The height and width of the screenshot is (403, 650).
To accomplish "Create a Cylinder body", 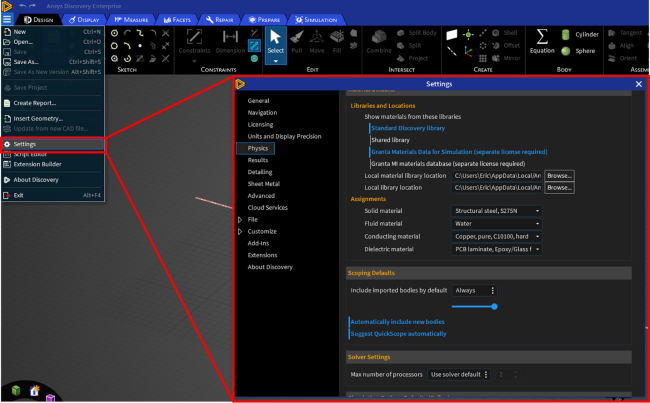I will pos(580,34).
